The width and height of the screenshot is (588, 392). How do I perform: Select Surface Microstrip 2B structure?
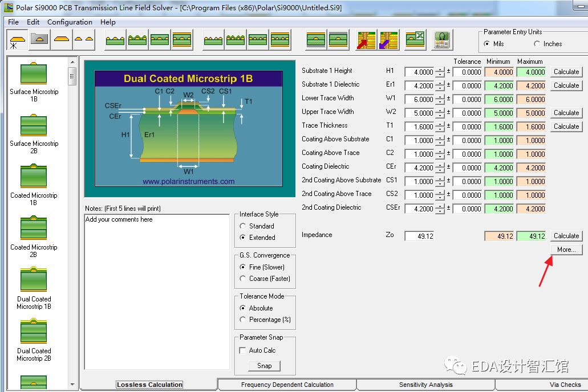pos(34,134)
